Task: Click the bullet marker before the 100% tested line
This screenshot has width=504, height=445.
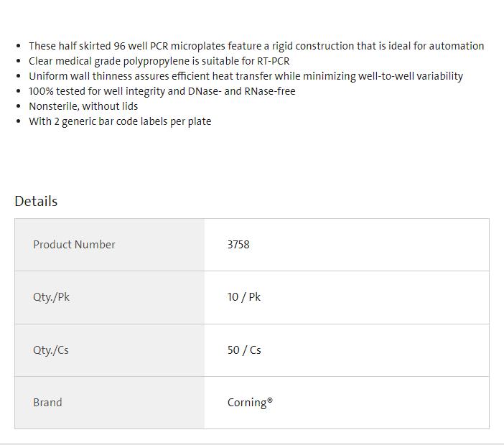Action: point(19,91)
